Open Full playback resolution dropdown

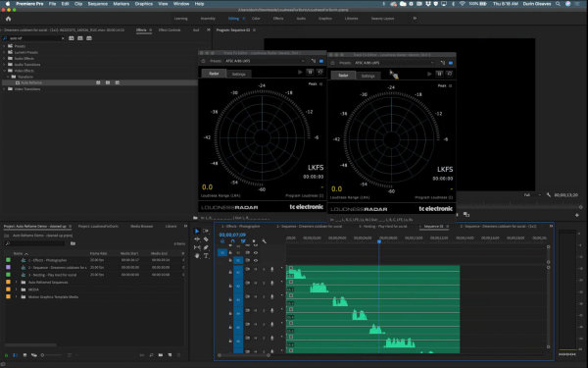532,195
